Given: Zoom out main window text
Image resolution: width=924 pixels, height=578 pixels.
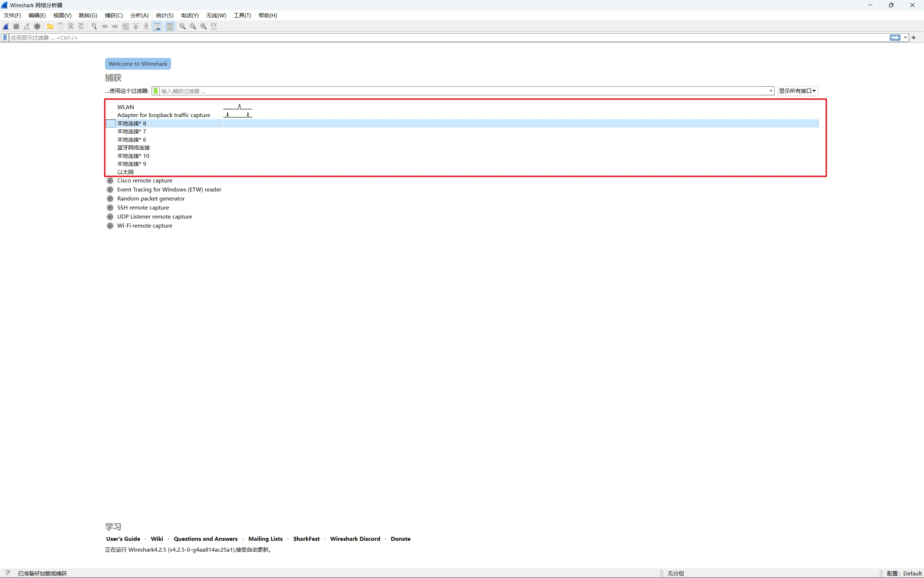Looking at the screenshot, I should (x=193, y=26).
